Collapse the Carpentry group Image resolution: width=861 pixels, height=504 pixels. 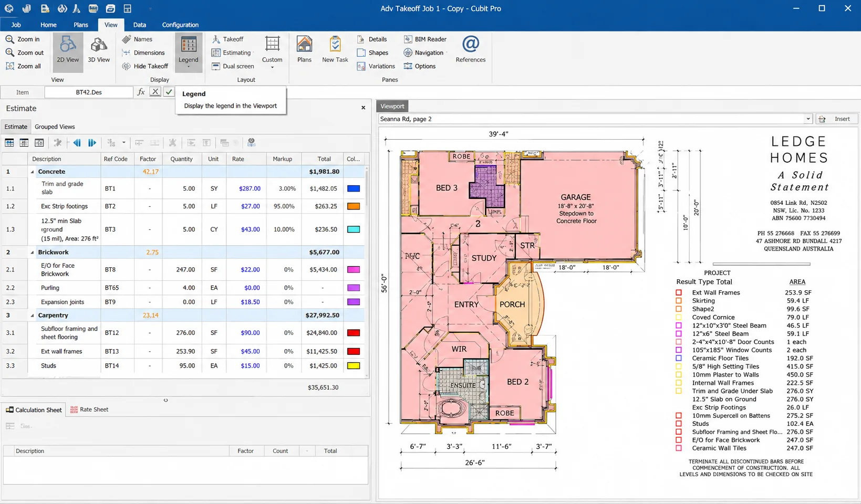point(32,316)
